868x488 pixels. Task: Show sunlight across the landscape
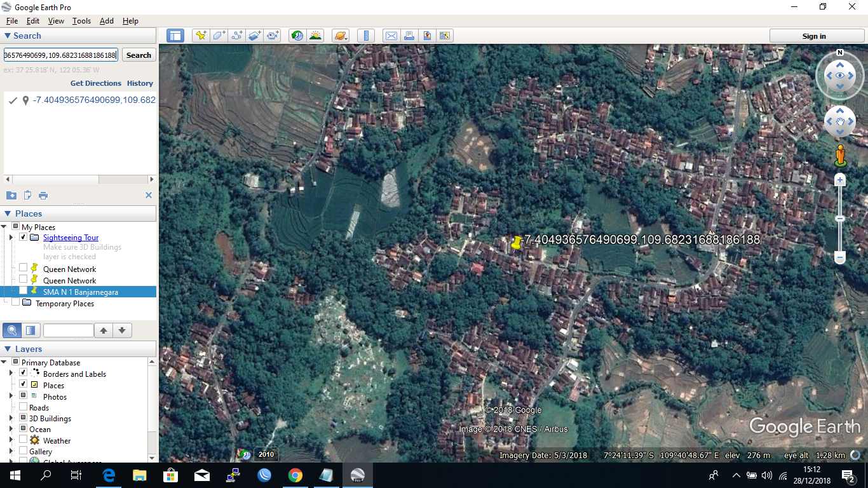pos(315,36)
